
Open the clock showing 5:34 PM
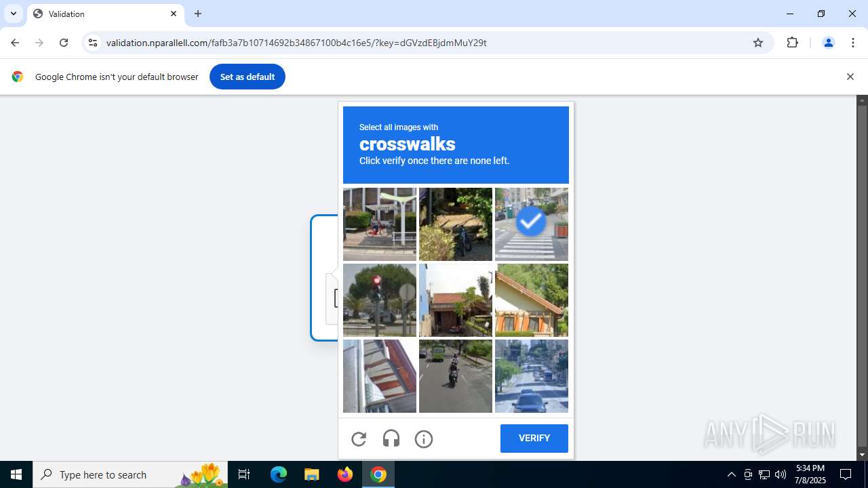(810, 474)
